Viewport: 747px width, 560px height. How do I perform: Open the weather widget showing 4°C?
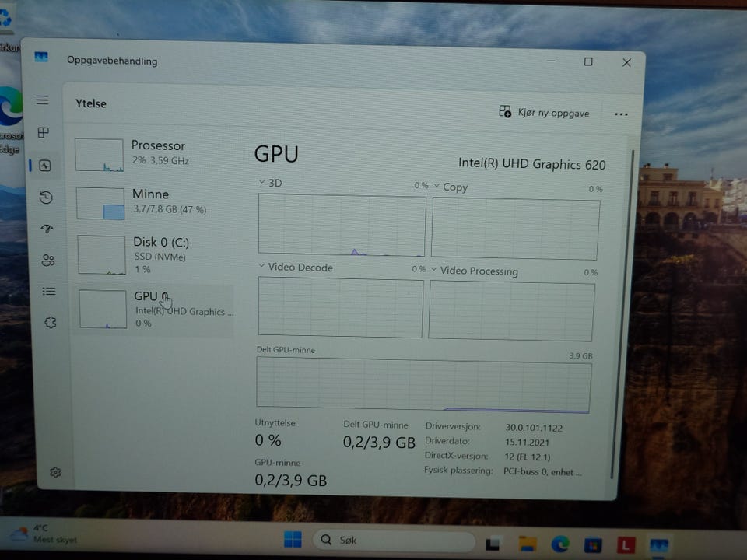point(45,534)
